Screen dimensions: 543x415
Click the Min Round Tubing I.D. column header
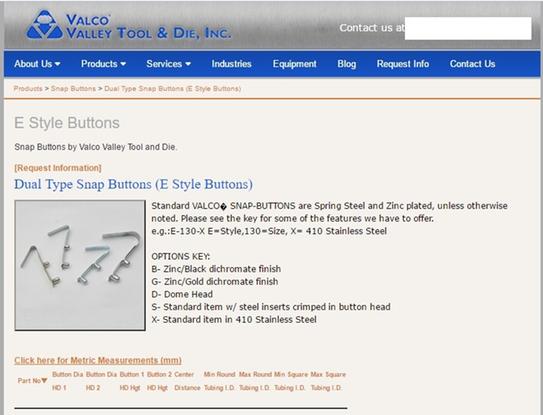[x=219, y=381]
